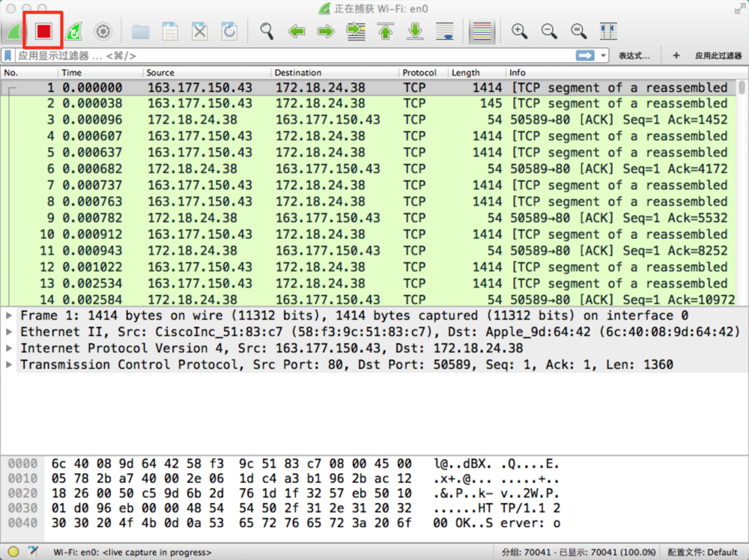Zoom in on packet text
The width and height of the screenshot is (749, 560).
tap(519, 31)
